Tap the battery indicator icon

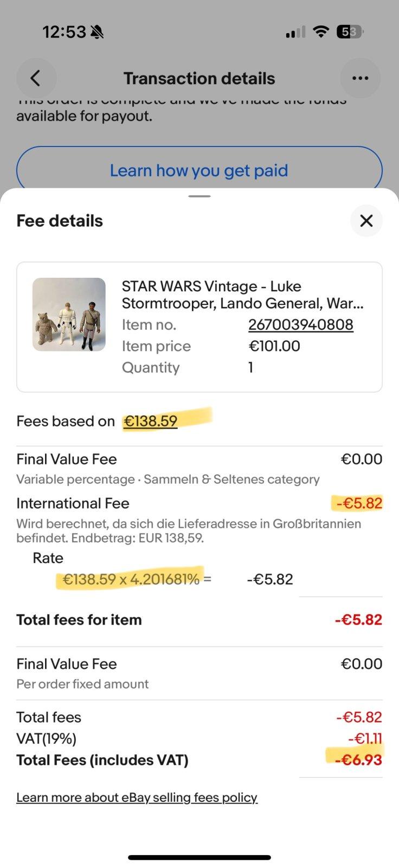pos(349,32)
